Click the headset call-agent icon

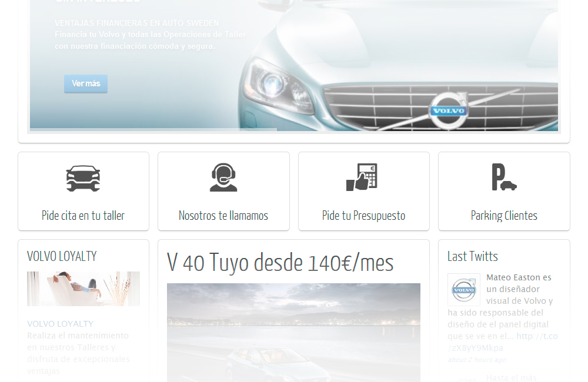(x=223, y=177)
